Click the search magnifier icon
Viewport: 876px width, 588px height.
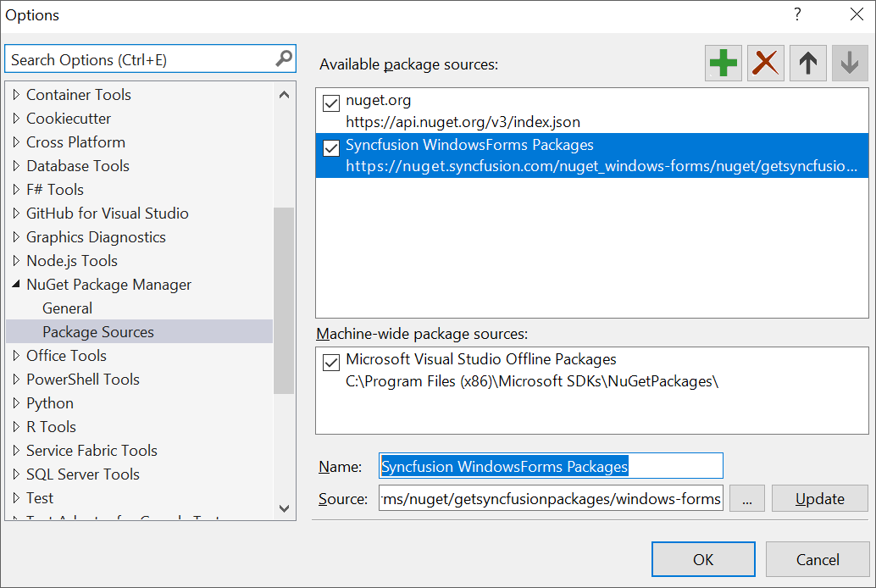tap(282, 58)
